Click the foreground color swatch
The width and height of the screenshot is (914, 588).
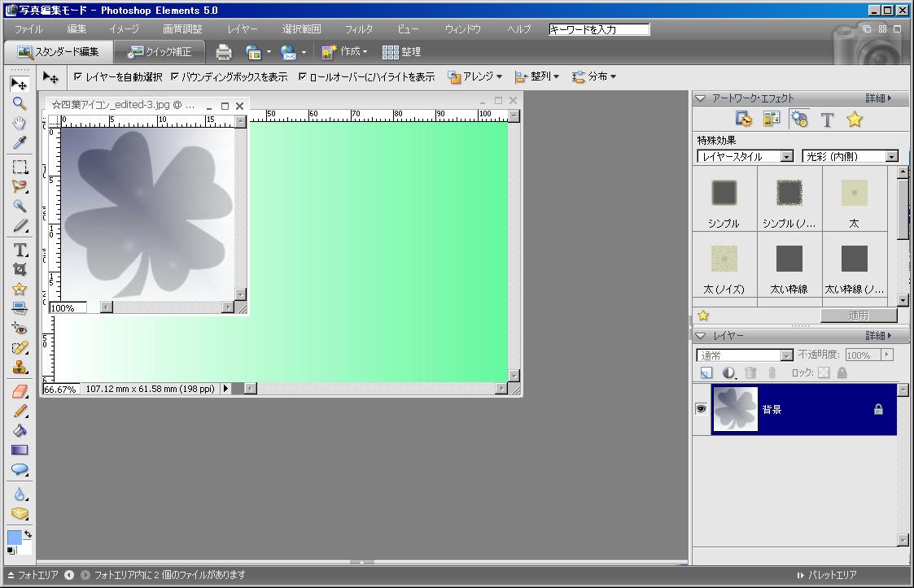coord(15,538)
